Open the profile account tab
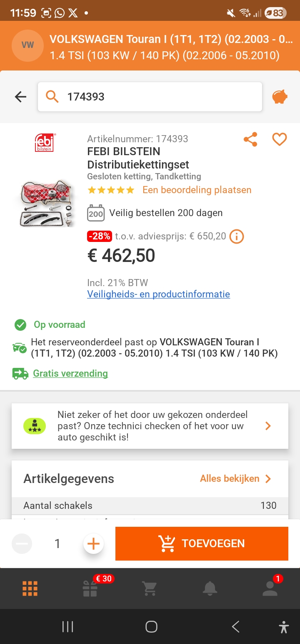300x644 pixels. click(270, 588)
